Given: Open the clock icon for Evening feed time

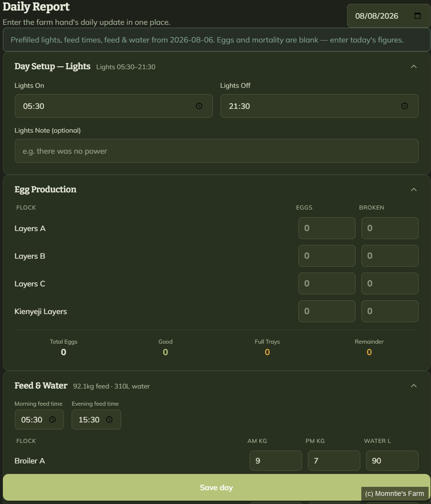Looking at the screenshot, I should click(x=109, y=420).
